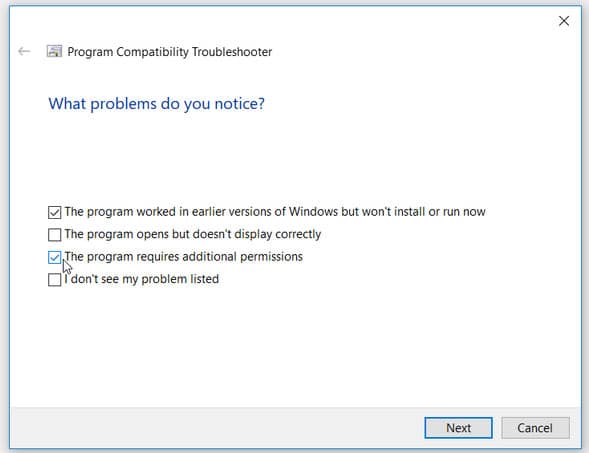The height and width of the screenshot is (453, 589).
Task: Untick the requires additional permissions checkbox
Action: point(54,257)
